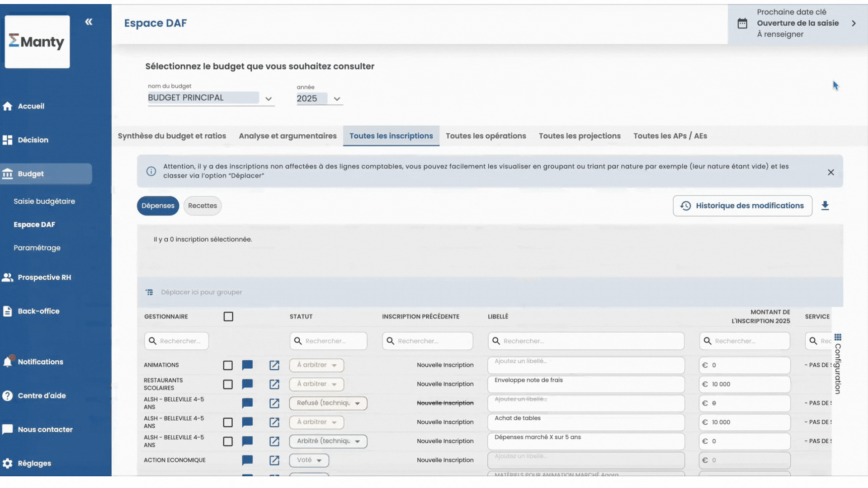This screenshot has height=488, width=868.
Task: Open comments for ACTION ECONOMIQUE row
Action: (247, 460)
